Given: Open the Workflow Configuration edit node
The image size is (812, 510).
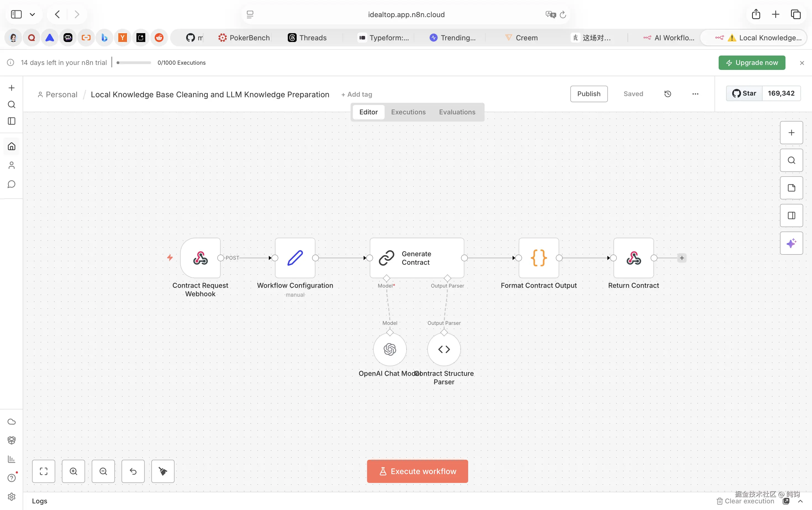Looking at the screenshot, I should pos(295,258).
